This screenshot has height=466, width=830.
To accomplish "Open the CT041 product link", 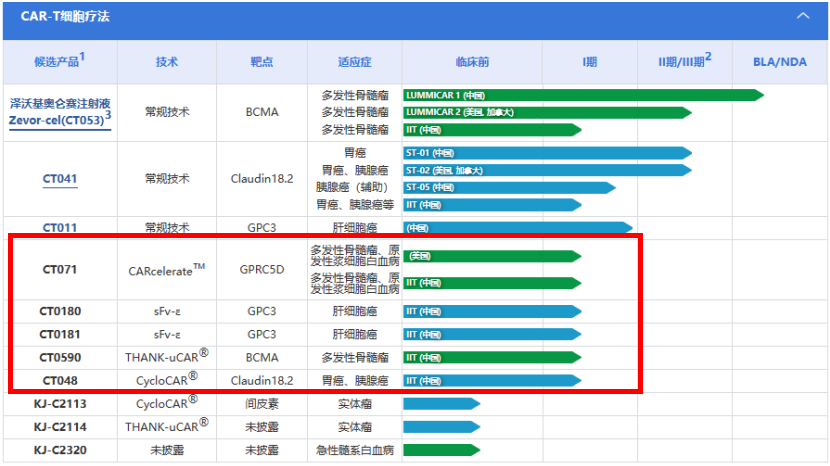I will click(x=60, y=179).
